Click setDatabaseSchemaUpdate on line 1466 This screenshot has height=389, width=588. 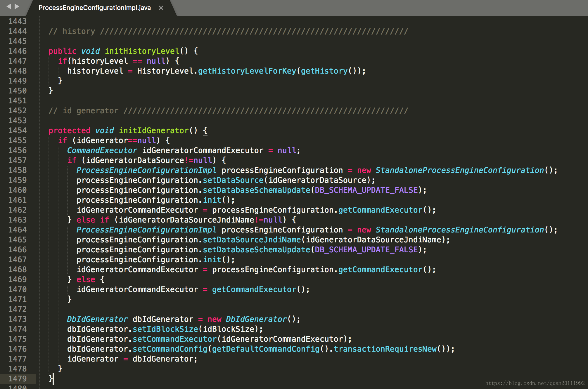[257, 250]
